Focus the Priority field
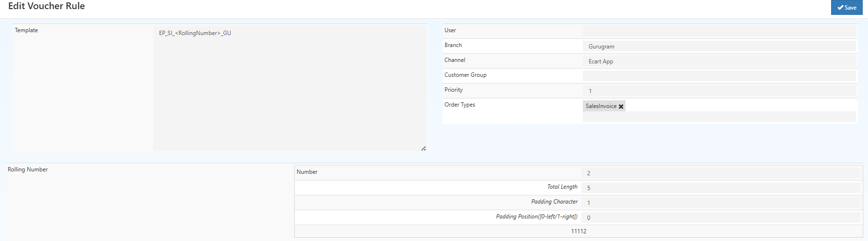The height and width of the screenshot is (241, 868). pyautogui.click(x=719, y=91)
